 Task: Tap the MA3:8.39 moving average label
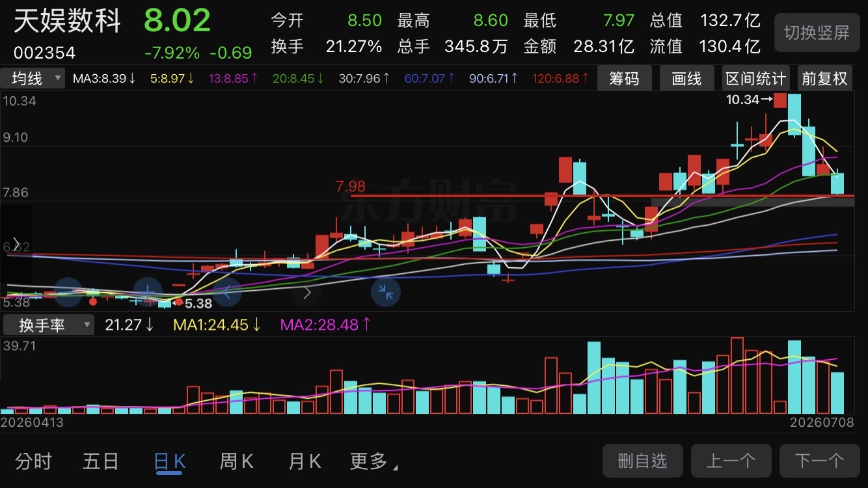pos(105,79)
